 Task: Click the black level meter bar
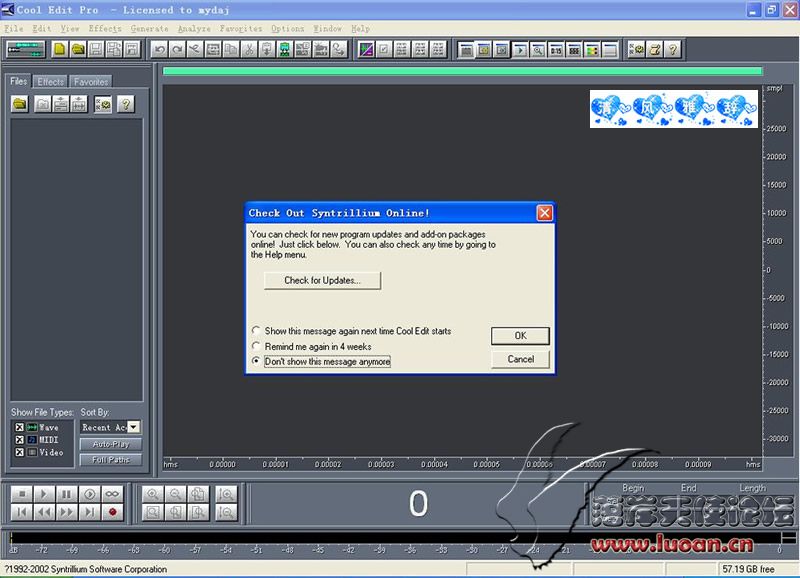396,538
